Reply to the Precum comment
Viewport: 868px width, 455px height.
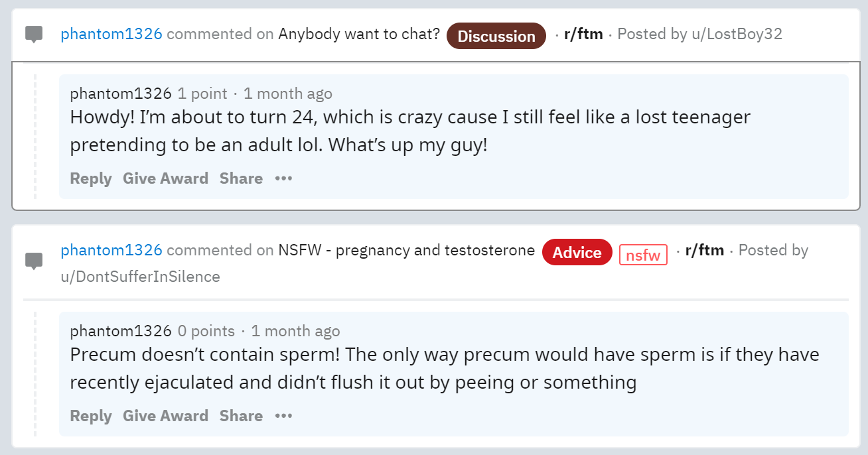(91, 416)
